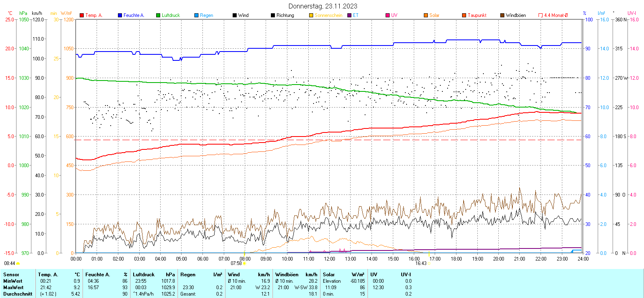The width and height of the screenshot is (644, 298).
Task: Click the purple ET legend square
Action: (x=349, y=15)
